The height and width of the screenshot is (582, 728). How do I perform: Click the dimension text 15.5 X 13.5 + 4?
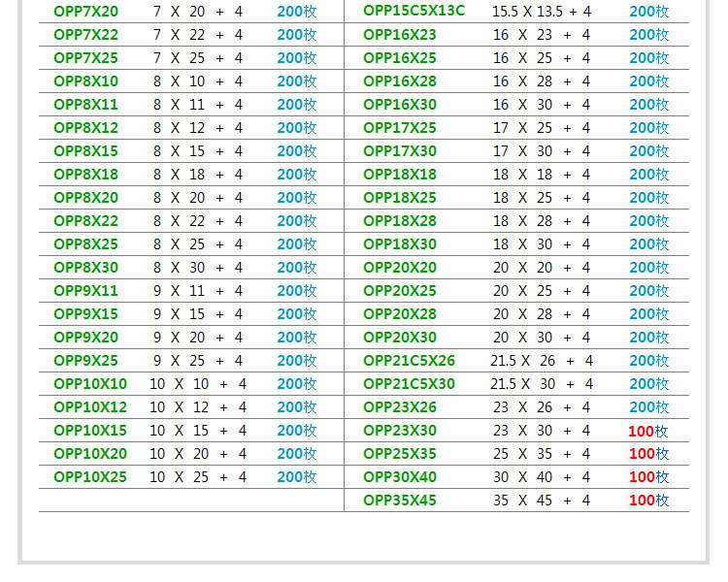click(x=541, y=12)
